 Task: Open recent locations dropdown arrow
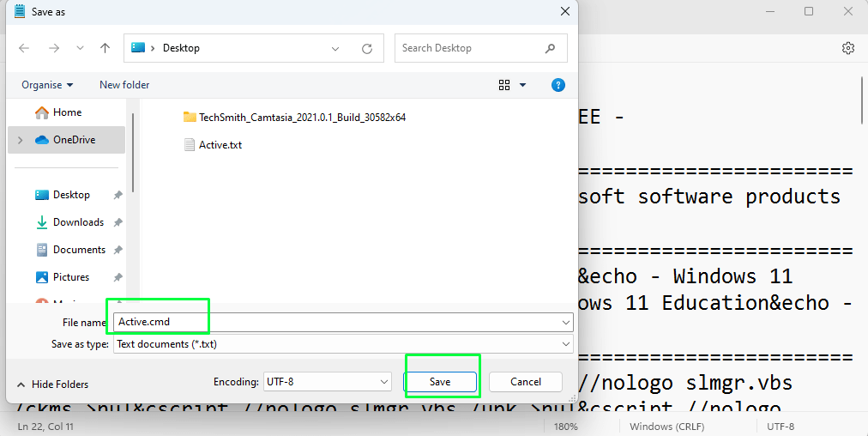click(x=80, y=48)
